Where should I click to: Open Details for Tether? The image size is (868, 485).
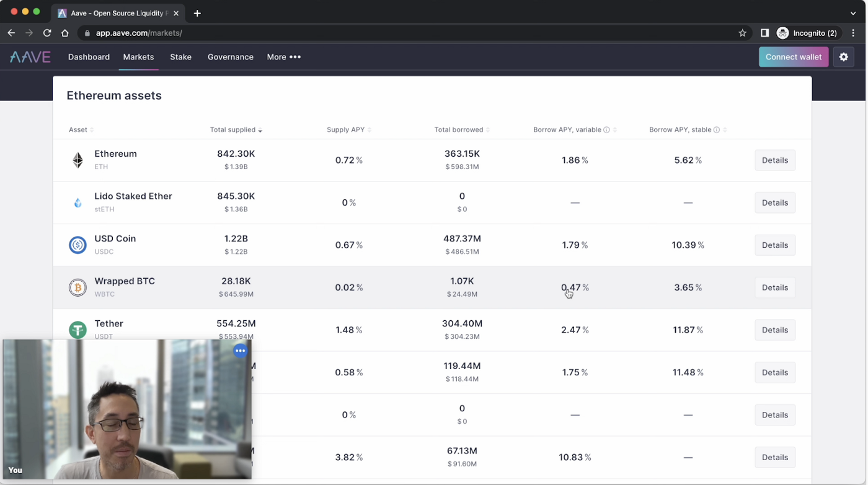pos(775,330)
